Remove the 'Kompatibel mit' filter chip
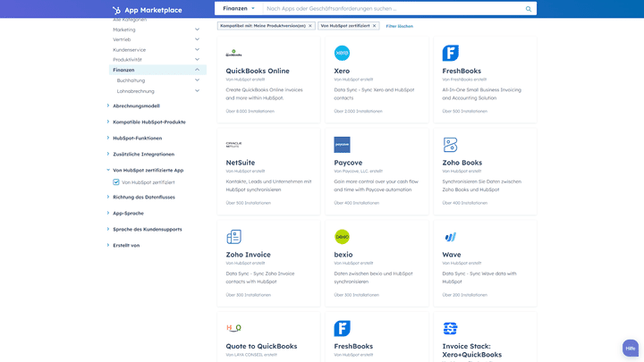Viewport: 644px width, 362px height. pyautogui.click(x=310, y=26)
